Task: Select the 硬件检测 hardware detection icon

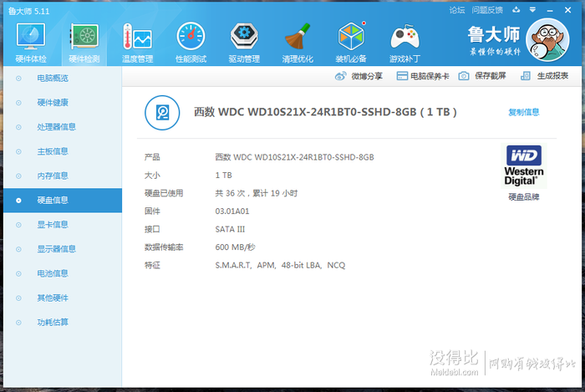Action: click(84, 37)
